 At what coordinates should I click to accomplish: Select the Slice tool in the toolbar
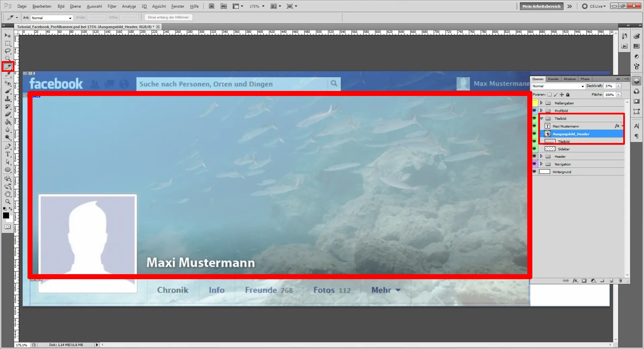click(7, 66)
